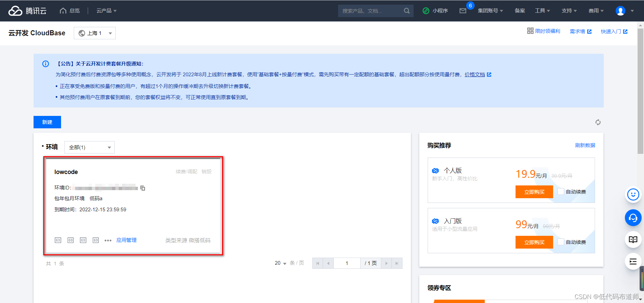Enable 自动续费 for 个人版
Screen dimensions: 644x303
561,191
